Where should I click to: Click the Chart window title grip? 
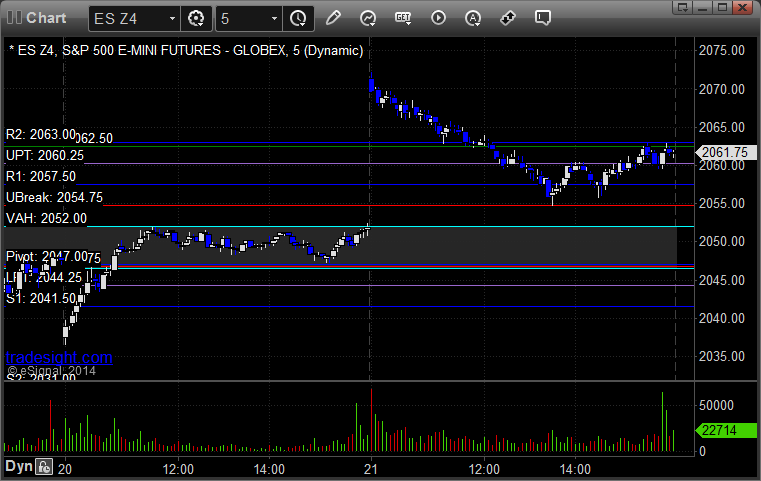coord(13,18)
